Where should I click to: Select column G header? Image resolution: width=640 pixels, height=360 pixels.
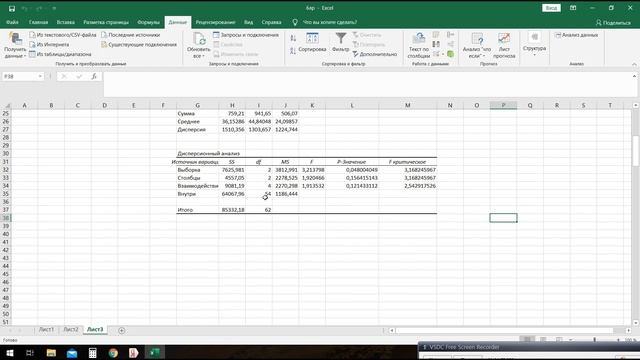[197, 105]
